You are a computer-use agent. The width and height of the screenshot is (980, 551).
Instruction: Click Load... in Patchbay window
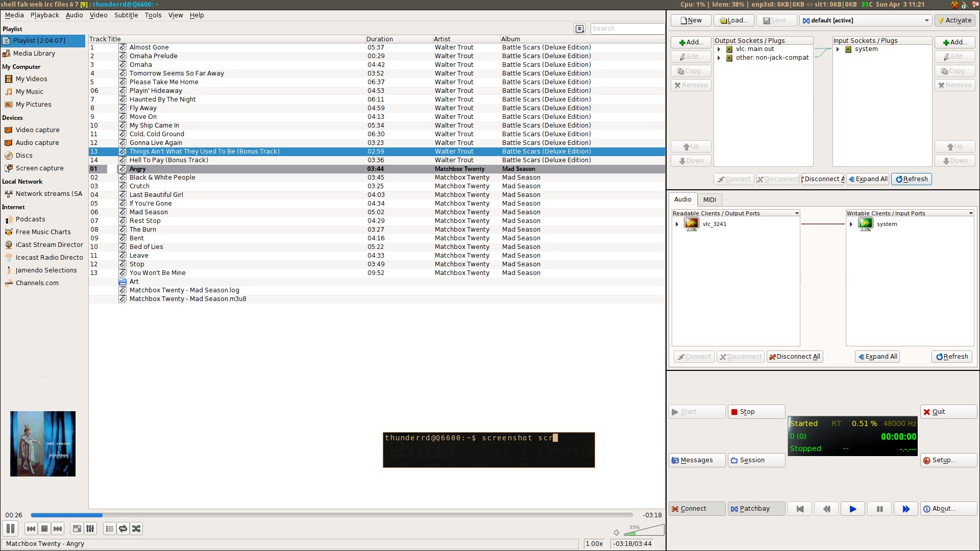[733, 20]
